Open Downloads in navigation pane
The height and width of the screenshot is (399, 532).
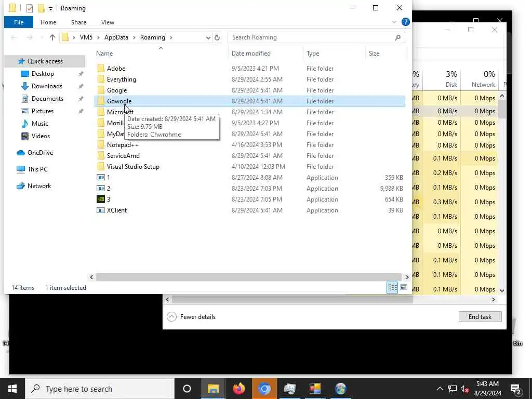47,86
